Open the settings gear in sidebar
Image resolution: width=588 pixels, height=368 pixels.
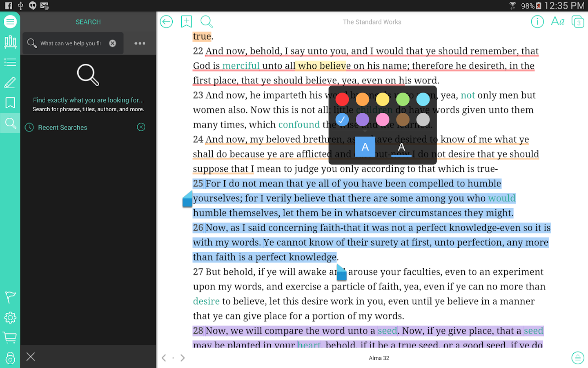(x=10, y=317)
